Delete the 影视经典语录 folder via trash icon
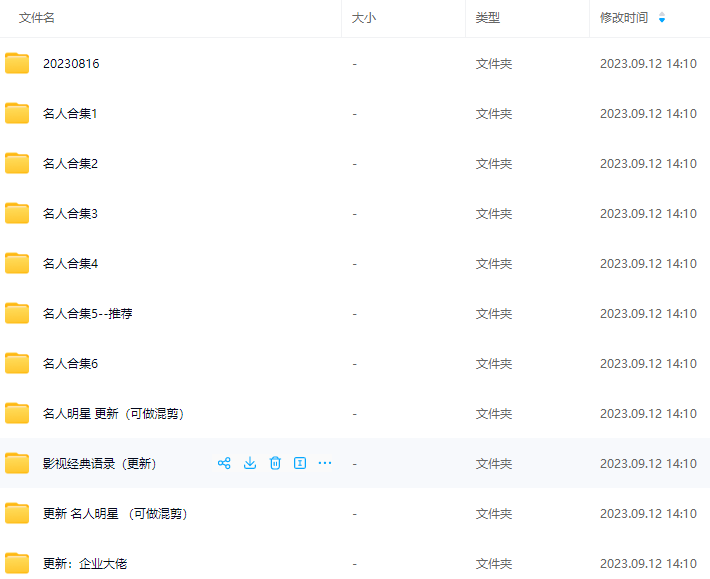Viewport: 710px width, 579px height. [x=275, y=463]
